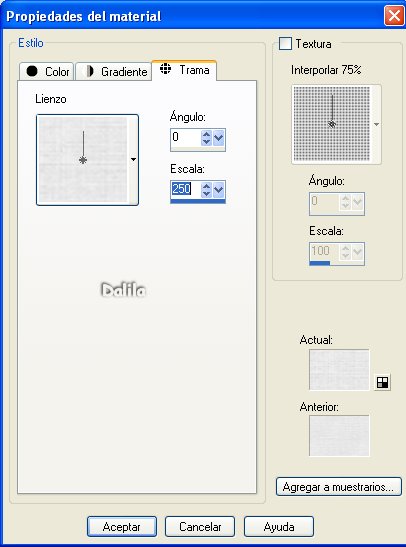Image resolution: width=406 pixels, height=547 pixels.
Task: Click the Anterior material swatch
Action: click(339, 436)
